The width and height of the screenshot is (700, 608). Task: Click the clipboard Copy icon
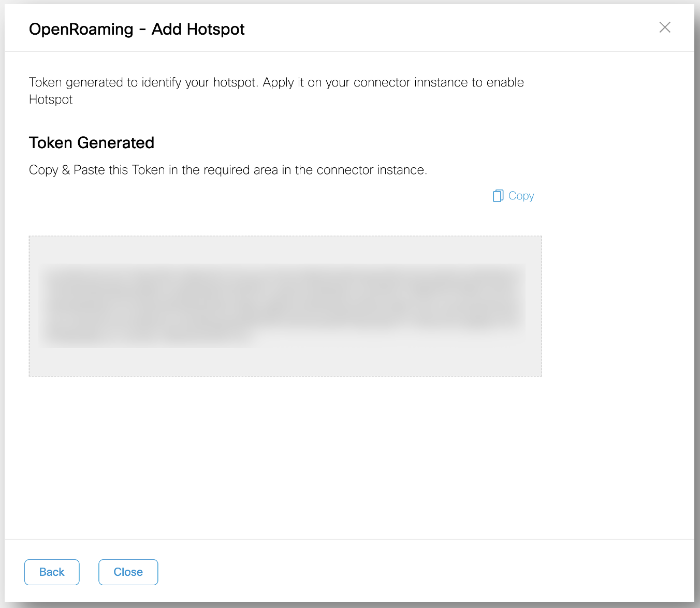[x=498, y=196]
